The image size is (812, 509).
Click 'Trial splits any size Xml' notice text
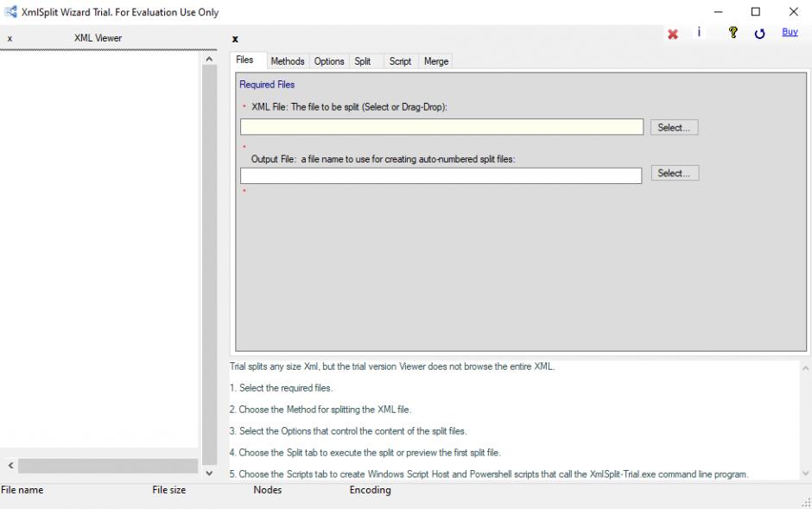tap(392, 366)
